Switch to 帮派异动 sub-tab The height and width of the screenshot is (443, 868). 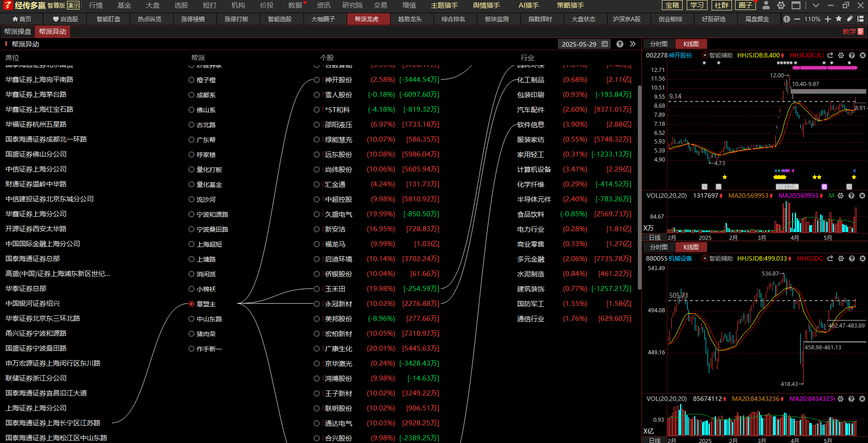52,32
